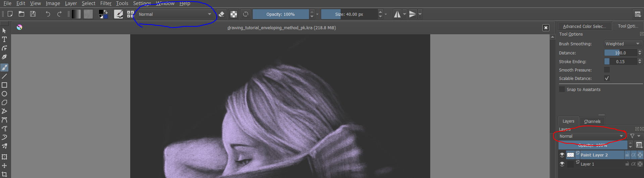Screen dimensions: 644x178
Task: Switch to the Channels tab
Action: tap(592, 121)
